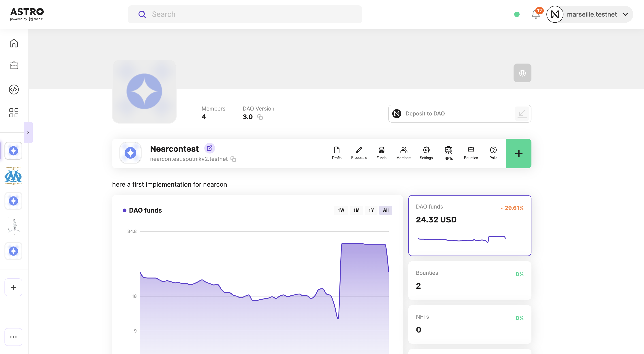Open Nearcontest external link icon
644x354 pixels.
tap(209, 148)
